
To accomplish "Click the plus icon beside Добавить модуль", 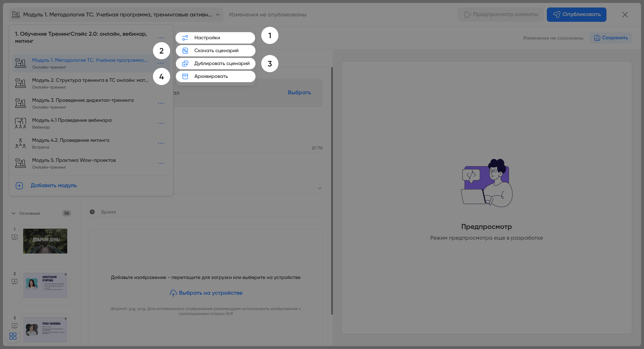I will [19, 186].
